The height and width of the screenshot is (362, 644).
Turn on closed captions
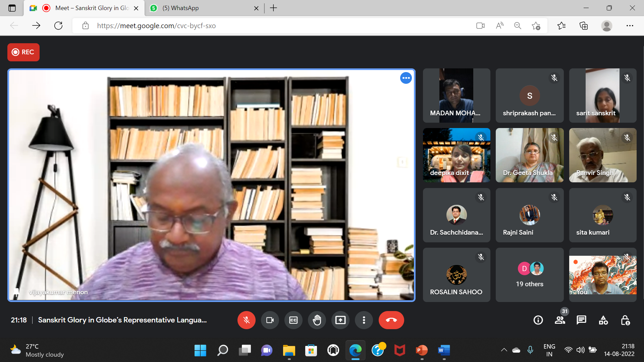coord(293,320)
